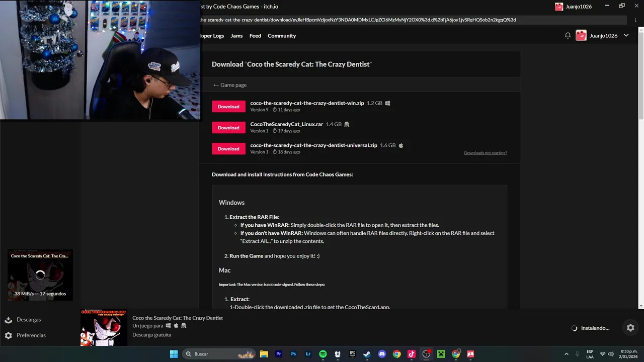Screen dimensions: 644x362
Task: Click the 'Version 9' label under win.zip
Action: point(259,110)
